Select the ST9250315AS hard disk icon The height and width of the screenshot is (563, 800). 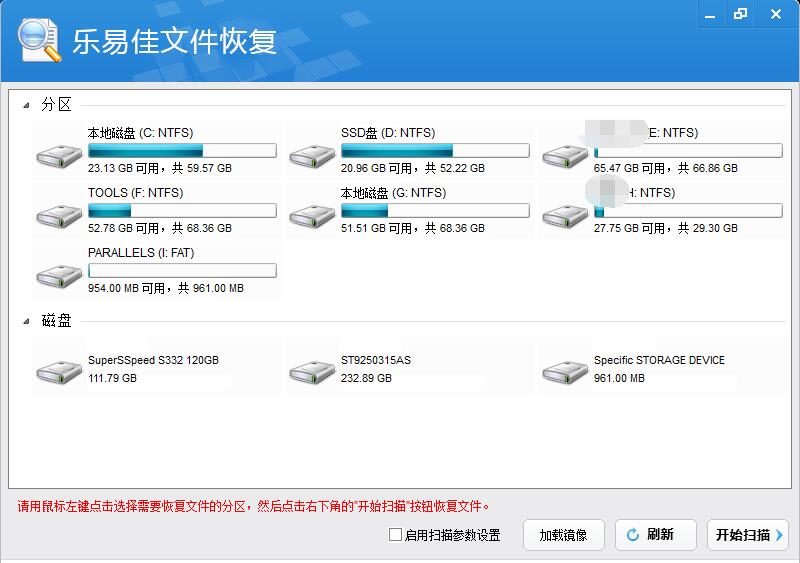[312, 372]
